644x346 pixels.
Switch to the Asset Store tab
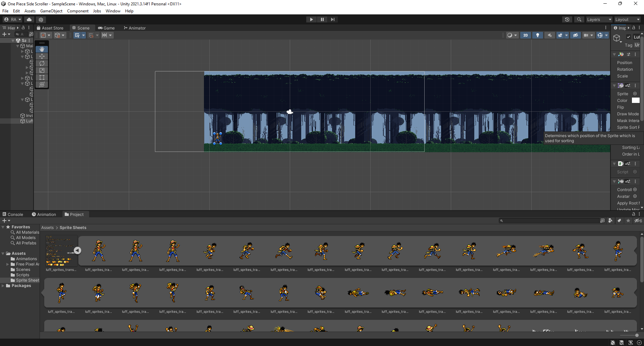click(x=50, y=28)
